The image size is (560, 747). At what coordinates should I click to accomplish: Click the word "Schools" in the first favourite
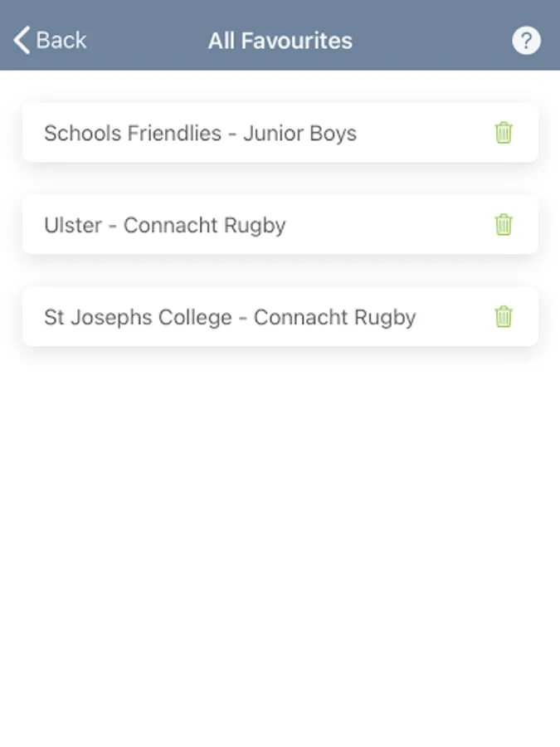click(x=80, y=134)
